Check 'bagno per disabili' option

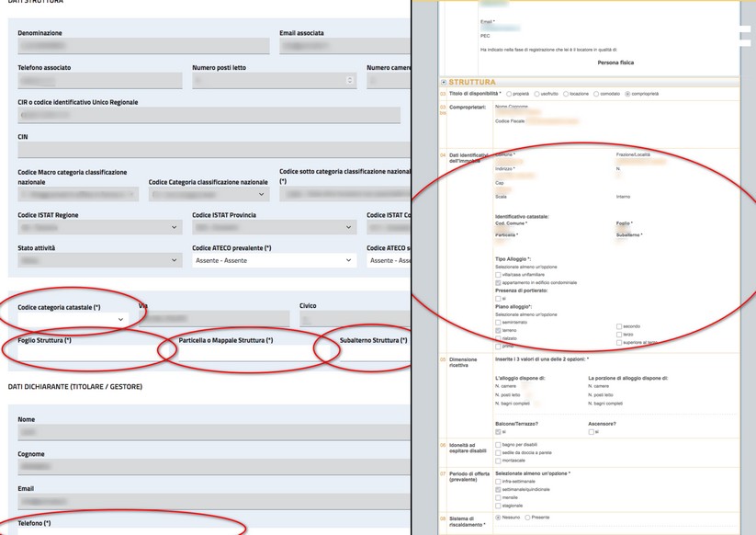498,445
